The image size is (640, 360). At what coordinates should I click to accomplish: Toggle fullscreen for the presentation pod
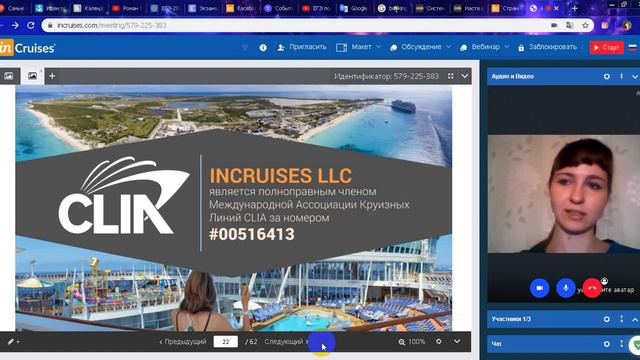(x=451, y=76)
